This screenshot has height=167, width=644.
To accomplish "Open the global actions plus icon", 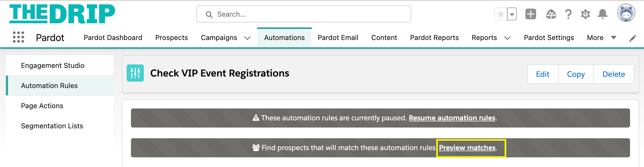I will click(x=531, y=14).
